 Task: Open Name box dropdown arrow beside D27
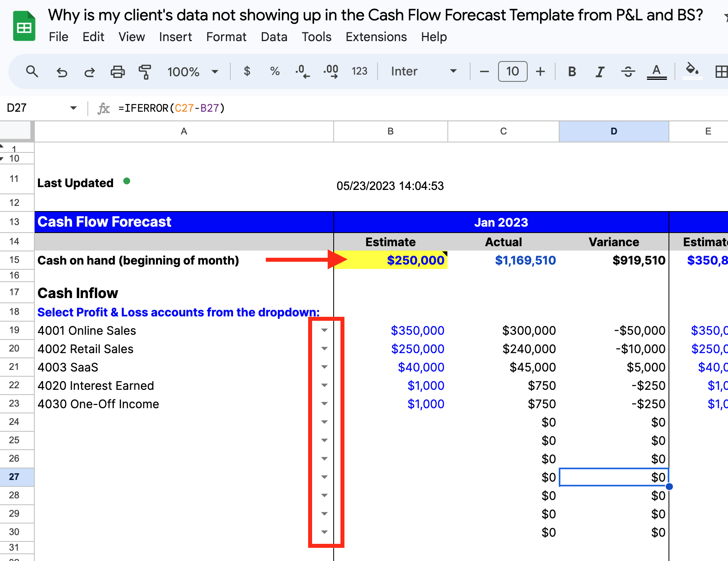coord(73,108)
